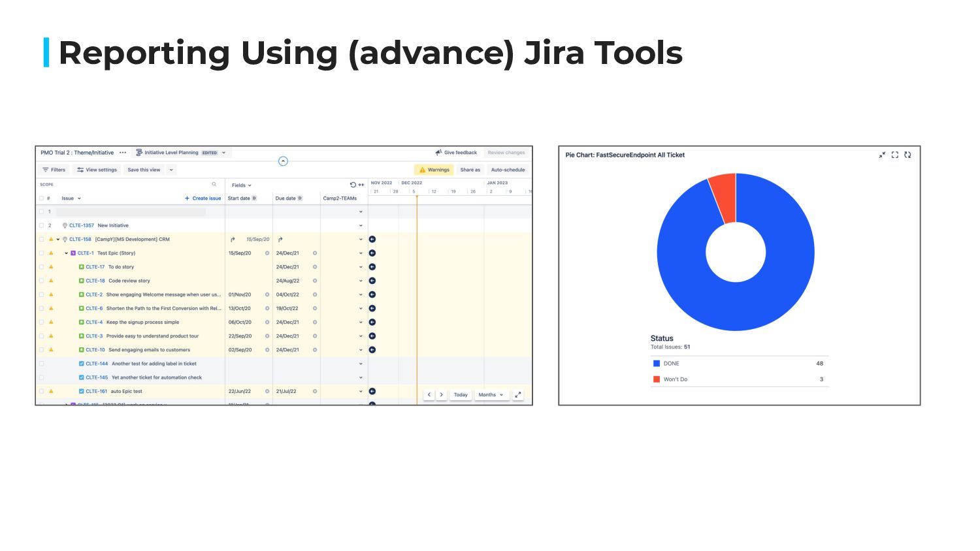Click timeline back-arrow for CLTE-161 row

[372, 392]
